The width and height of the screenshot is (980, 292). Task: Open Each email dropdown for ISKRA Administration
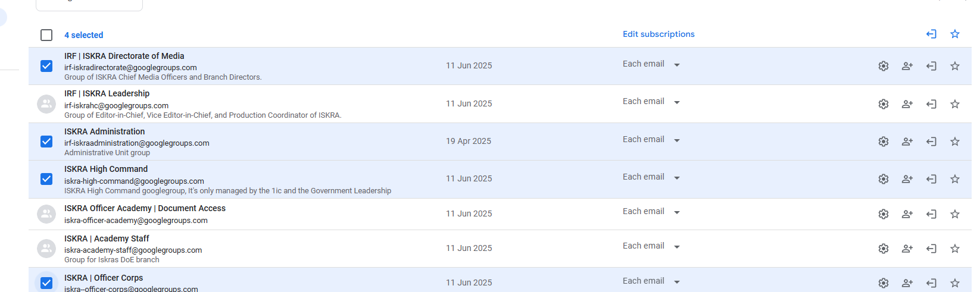651,140
